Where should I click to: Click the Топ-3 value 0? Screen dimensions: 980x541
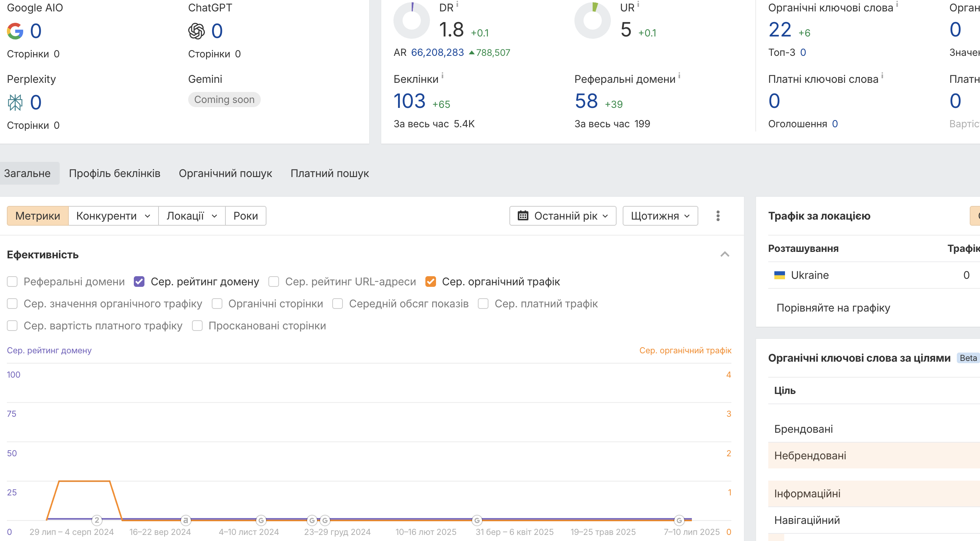coord(803,52)
